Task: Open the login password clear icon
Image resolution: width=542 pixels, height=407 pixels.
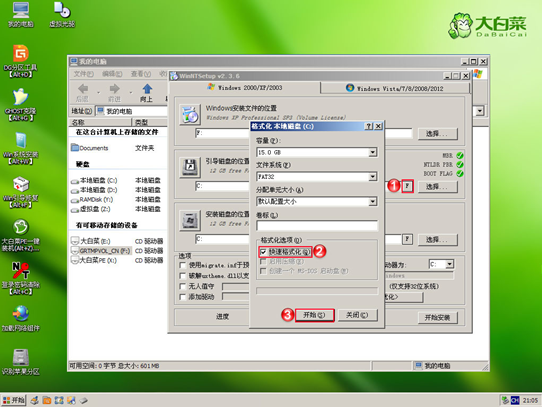Action: pos(20,271)
